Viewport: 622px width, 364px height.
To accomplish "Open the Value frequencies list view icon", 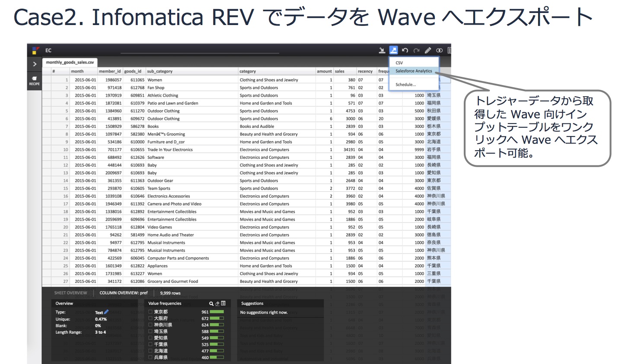I will 223,304.
